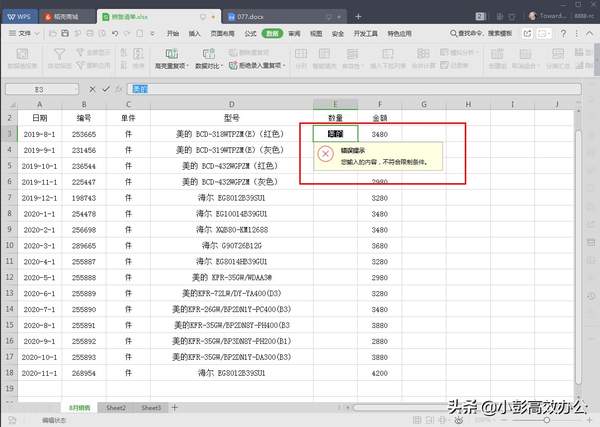This screenshot has height=427, width=600.
Task: Add a new sheet with the plus icon
Action: point(174,408)
